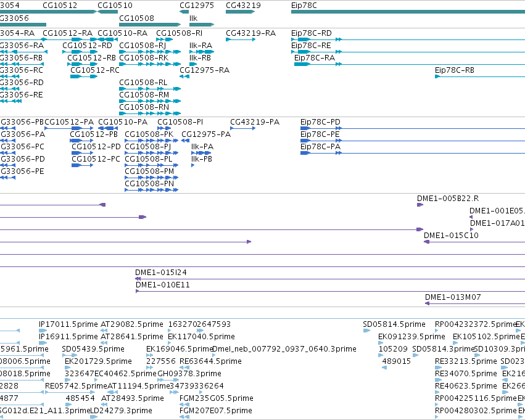Select transcript CG10508-RN

pyautogui.click(x=144, y=107)
